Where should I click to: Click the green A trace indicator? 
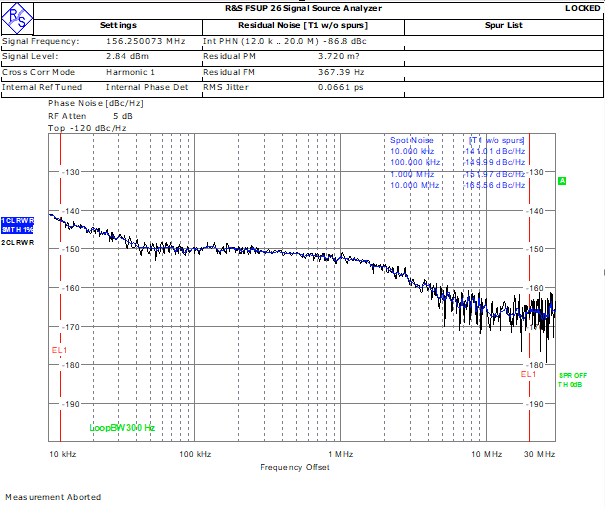pyautogui.click(x=562, y=181)
